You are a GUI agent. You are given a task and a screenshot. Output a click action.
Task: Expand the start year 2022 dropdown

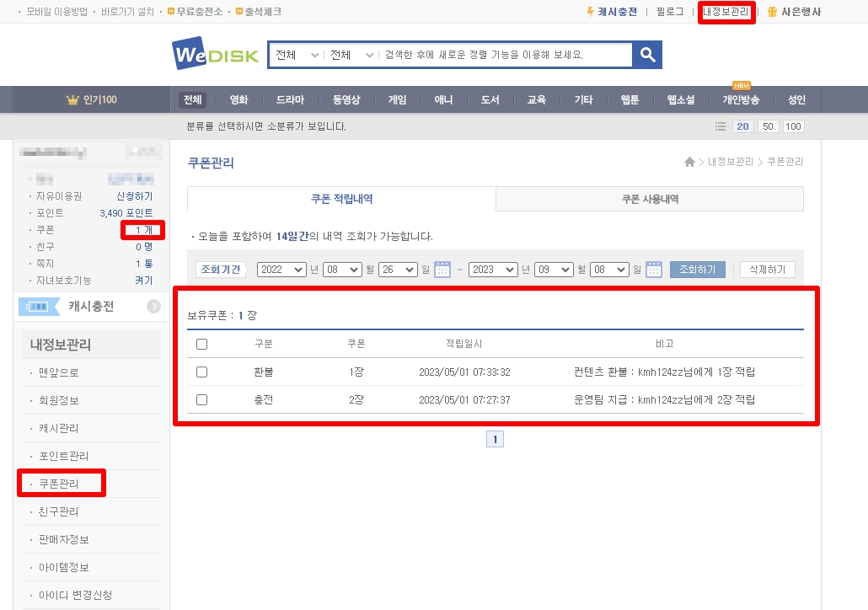point(281,270)
